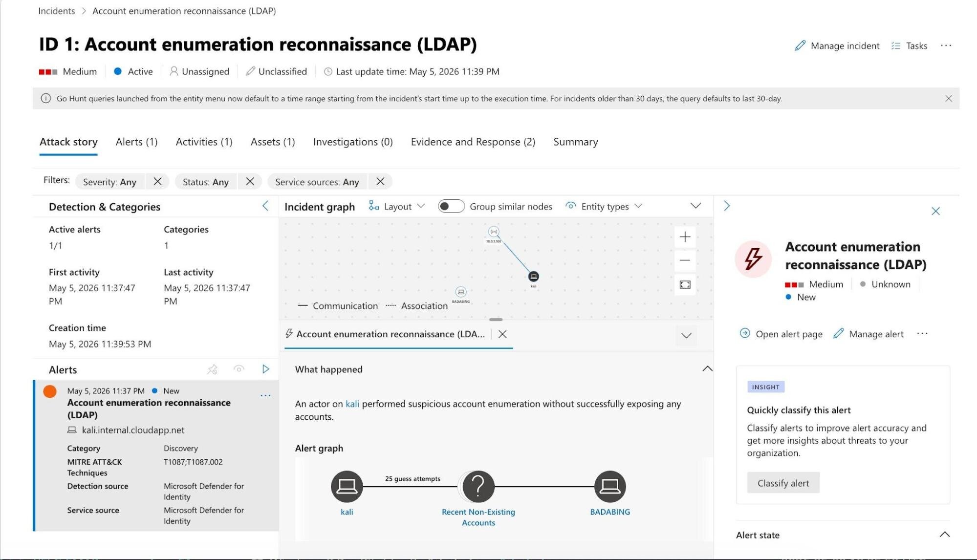The width and height of the screenshot is (977, 560).
Task: Switch to the Alerts (1) tab
Action: [136, 142]
